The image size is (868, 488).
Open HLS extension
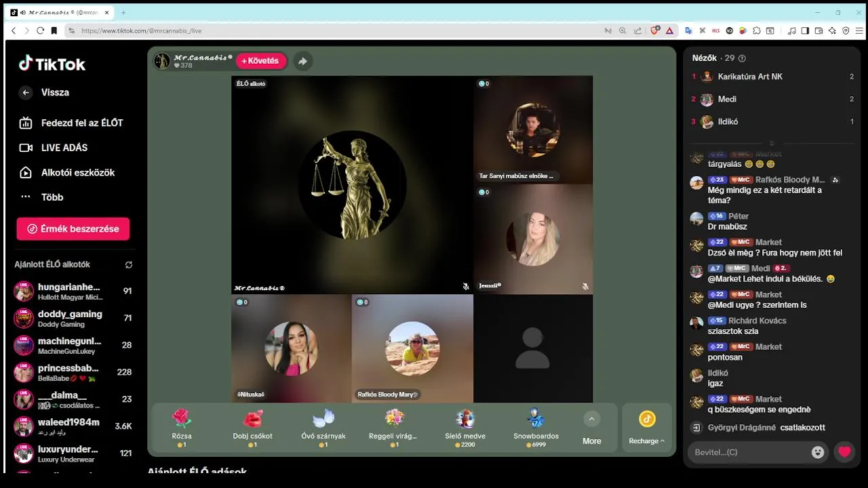(x=716, y=30)
